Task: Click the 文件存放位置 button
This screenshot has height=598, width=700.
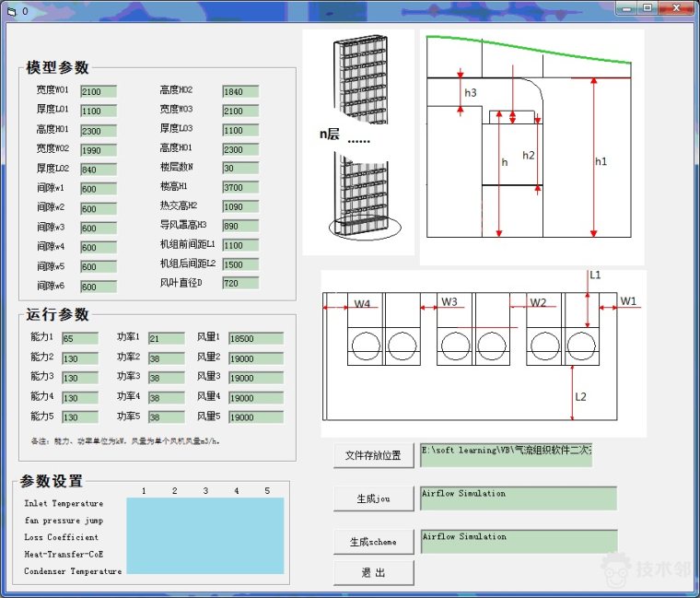Action: (373, 455)
